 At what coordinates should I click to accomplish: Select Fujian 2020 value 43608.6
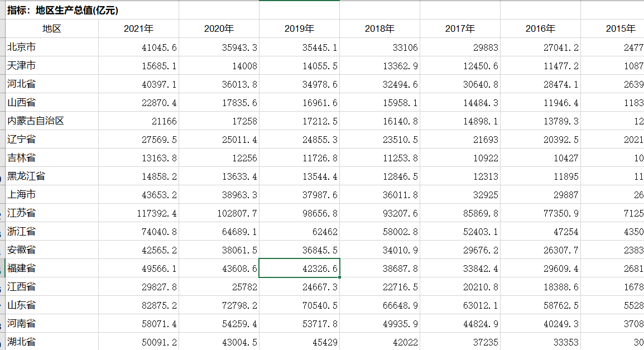tap(219, 269)
